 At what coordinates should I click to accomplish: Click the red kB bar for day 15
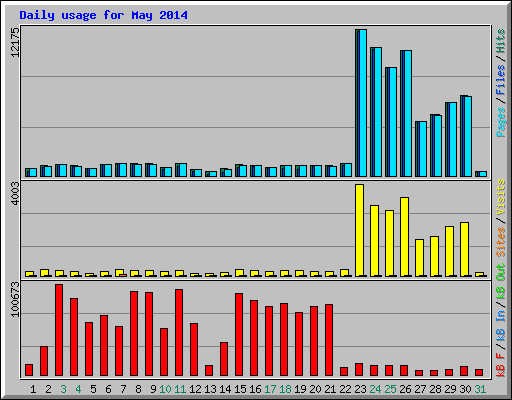point(239,335)
